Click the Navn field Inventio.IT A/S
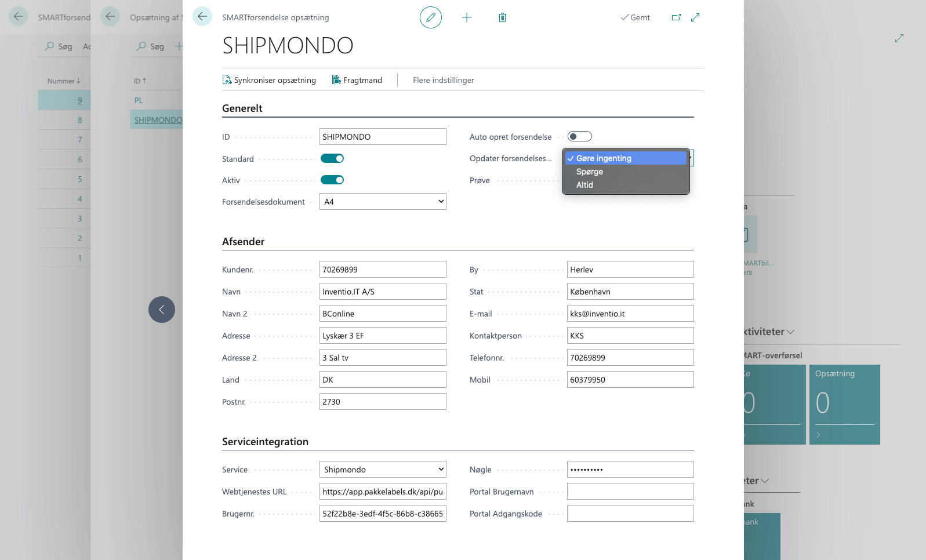Screen dimensions: 926x560 383,292
